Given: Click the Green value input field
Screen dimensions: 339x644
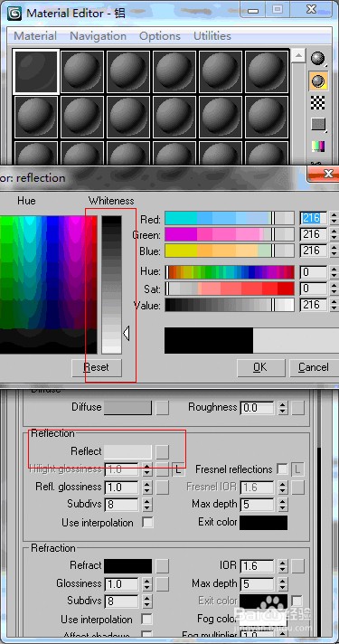Looking at the screenshot, I should (x=314, y=234).
